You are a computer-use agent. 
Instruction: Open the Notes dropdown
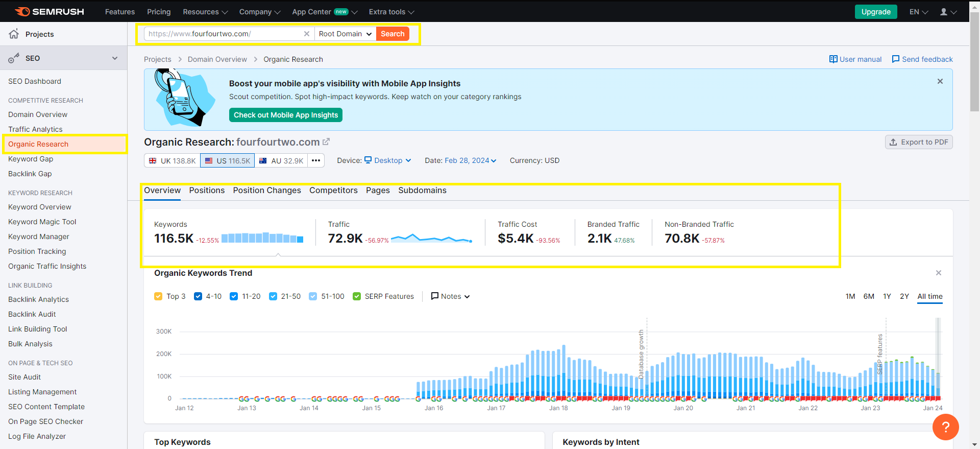(x=450, y=296)
